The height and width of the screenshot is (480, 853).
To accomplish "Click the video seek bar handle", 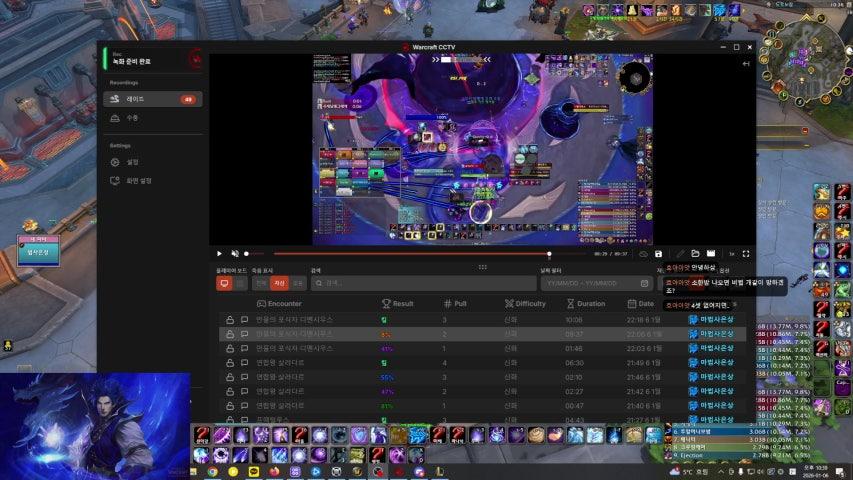I will (549, 254).
